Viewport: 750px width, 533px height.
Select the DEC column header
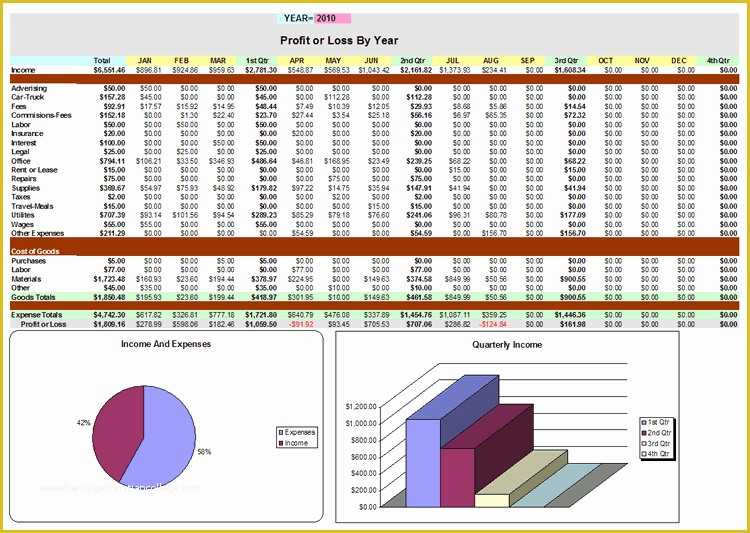point(678,61)
